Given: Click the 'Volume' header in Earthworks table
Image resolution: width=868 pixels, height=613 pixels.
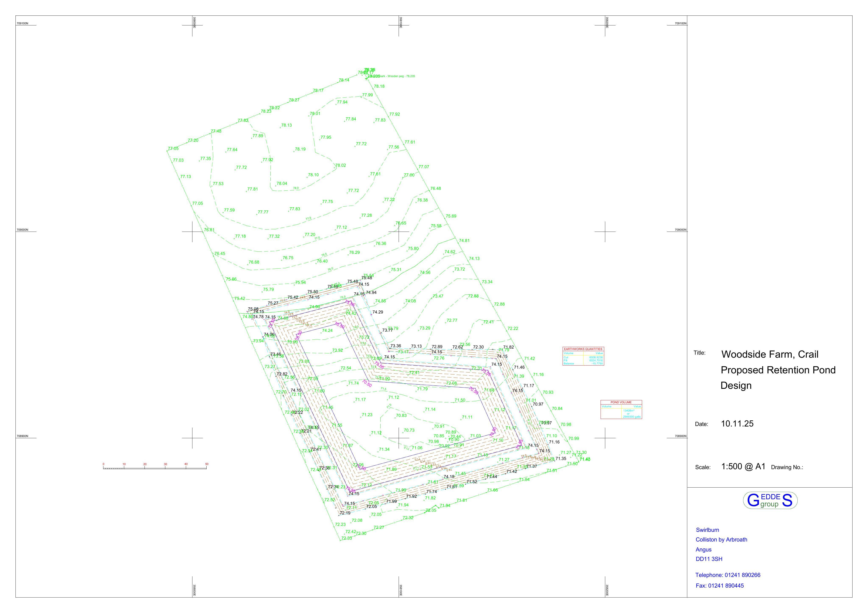Looking at the screenshot, I should click(569, 353).
